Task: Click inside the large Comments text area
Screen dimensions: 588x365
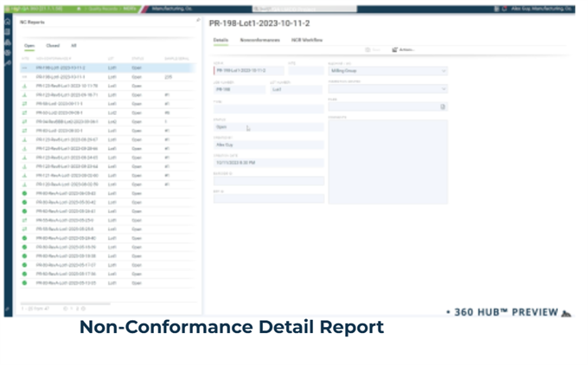Action: [387, 162]
